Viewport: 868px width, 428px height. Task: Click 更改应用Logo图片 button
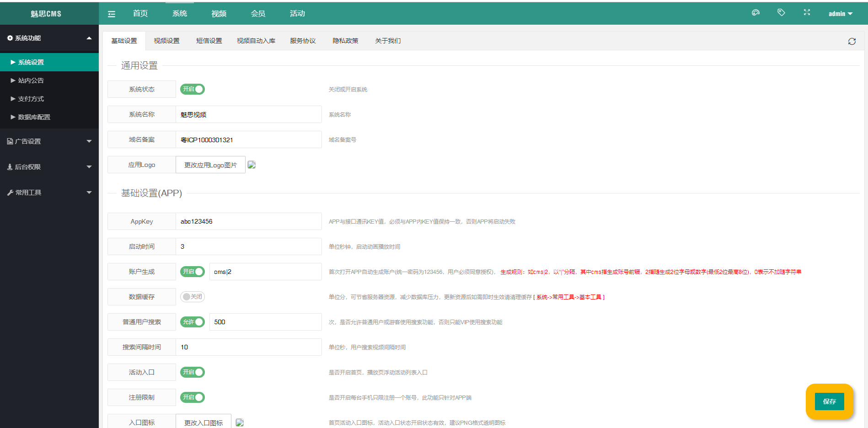point(210,165)
